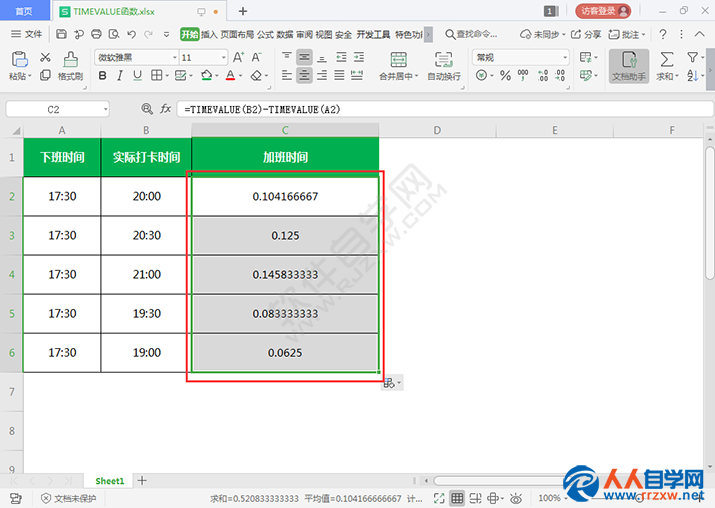Click the Borders icon
This screenshot has height=508, width=715.
coord(156,76)
